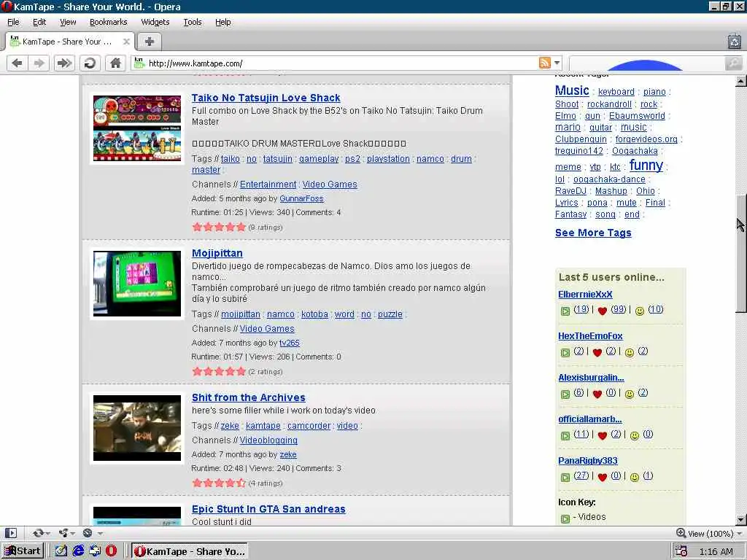Select the KamTape - Share Your tab
Image resolution: width=747 pixels, height=560 pixels.
click(x=66, y=42)
